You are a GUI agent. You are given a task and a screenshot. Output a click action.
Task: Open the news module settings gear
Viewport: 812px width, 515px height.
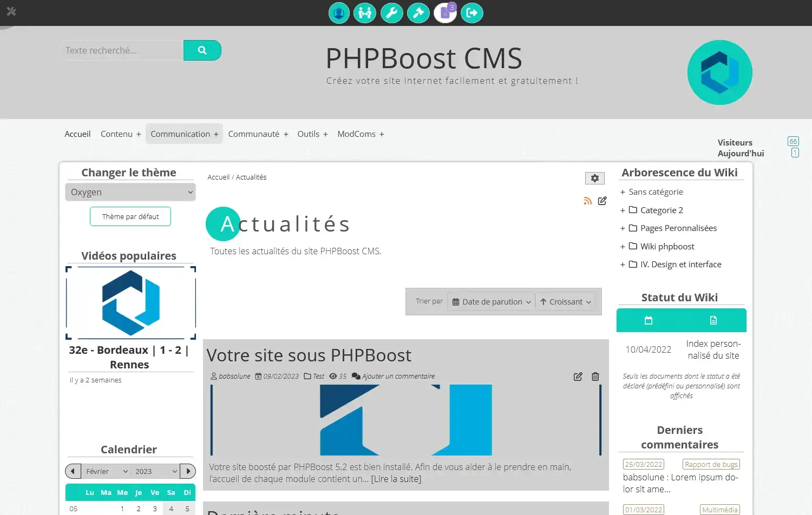pyautogui.click(x=595, y=178)
